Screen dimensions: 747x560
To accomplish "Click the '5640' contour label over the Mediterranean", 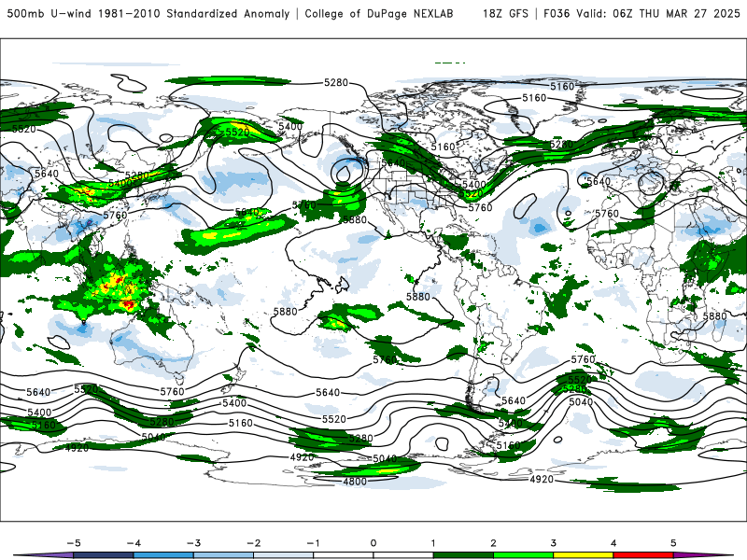I will (599, 181).
